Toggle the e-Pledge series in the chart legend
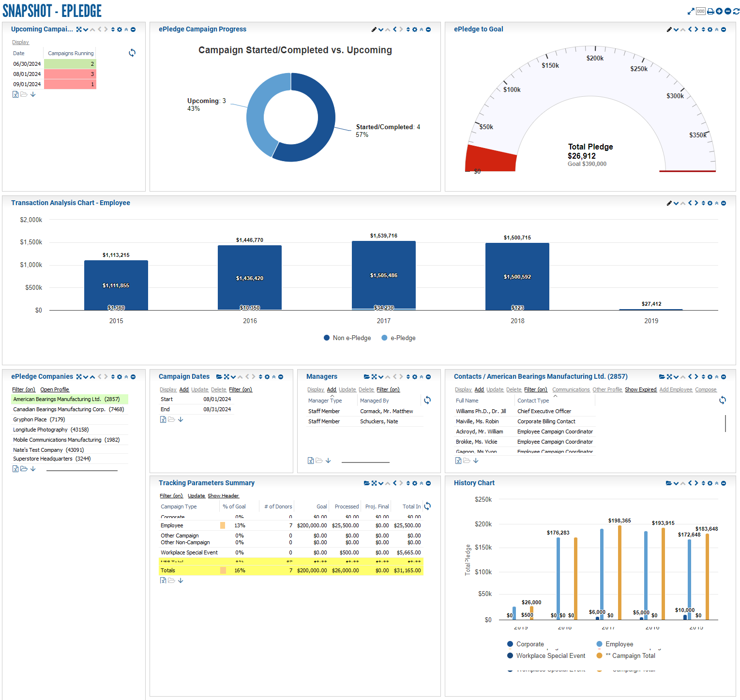Viewport: 740px width, 700px height. pyautogui.click(x=398, y=338)
